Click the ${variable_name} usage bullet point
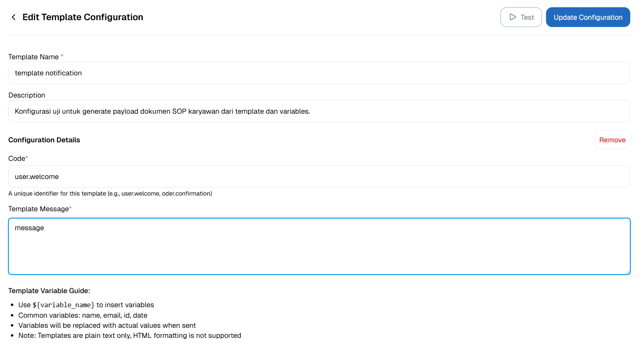Screen dimensions: 644x356 [x=86, y=305]
